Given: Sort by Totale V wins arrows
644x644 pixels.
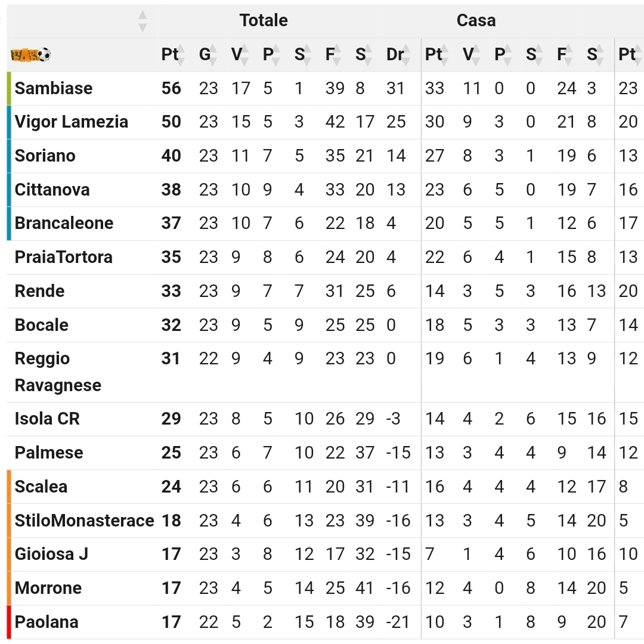Looking at the screenshot, I should [x=244, y=55].
